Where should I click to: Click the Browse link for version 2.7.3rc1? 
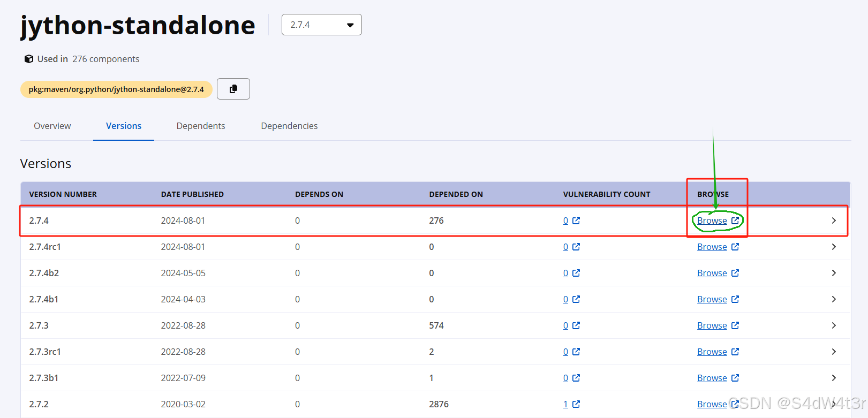click(x=712, y=352)
